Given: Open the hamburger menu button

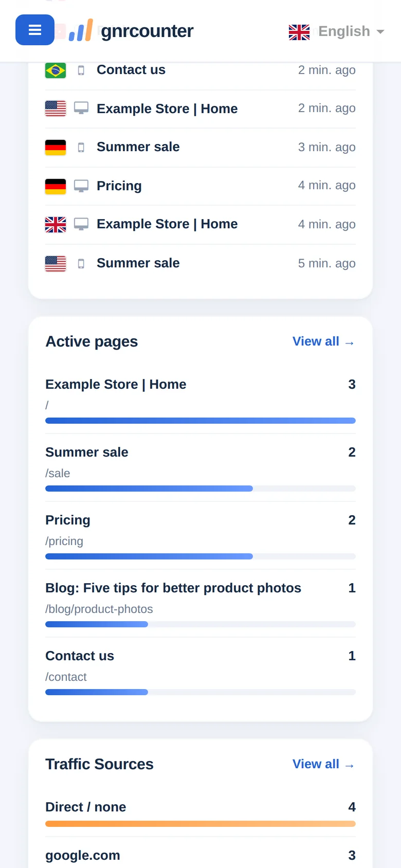Looking at the screenshot, I should point(35,30).
